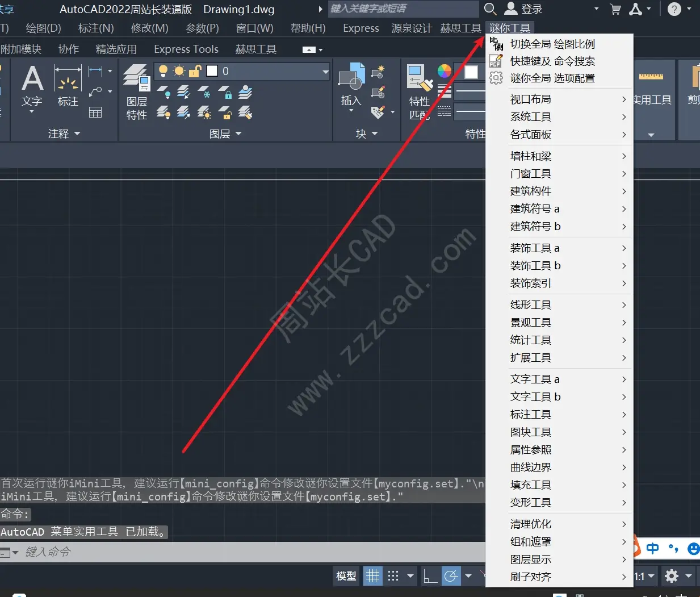Click the edit block icon
The image size is (700, 597).
pos(378,92)
